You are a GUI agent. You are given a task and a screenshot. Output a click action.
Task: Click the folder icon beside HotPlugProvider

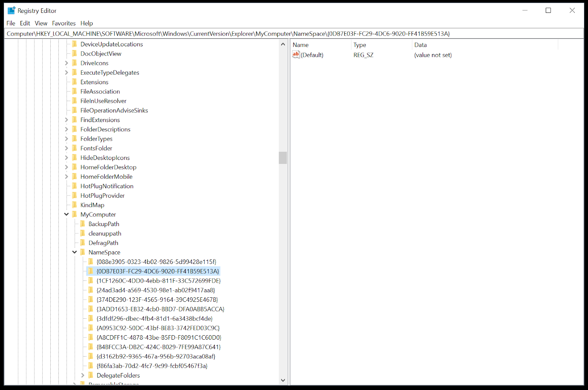[x=75, y=196]
